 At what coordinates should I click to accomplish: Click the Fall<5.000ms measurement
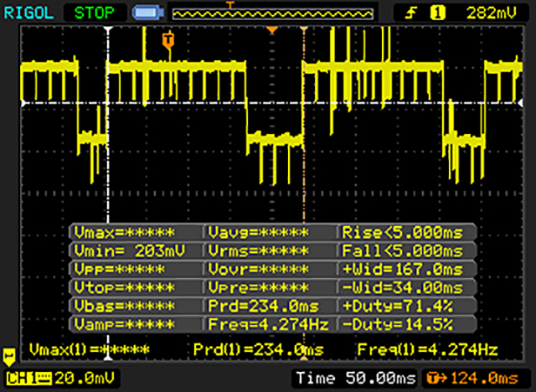tap(407, 251)
